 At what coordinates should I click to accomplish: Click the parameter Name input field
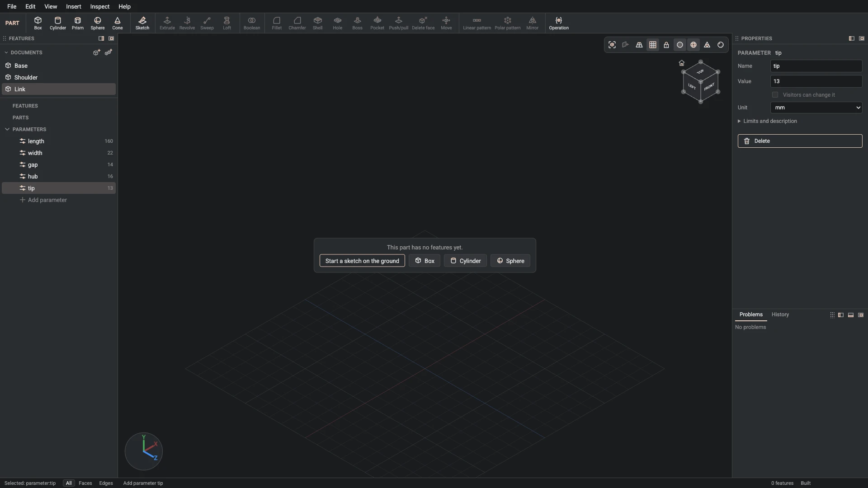coord(816,66)
